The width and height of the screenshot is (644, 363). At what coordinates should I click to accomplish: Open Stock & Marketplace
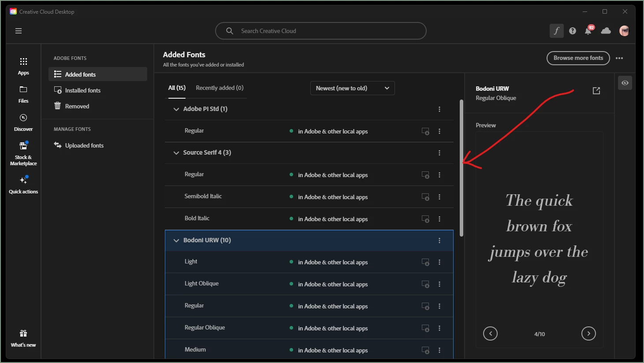coord(23,153)
